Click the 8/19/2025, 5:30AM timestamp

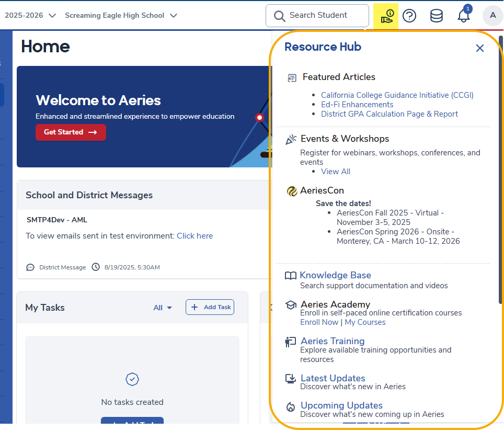(x=132, y=267)
